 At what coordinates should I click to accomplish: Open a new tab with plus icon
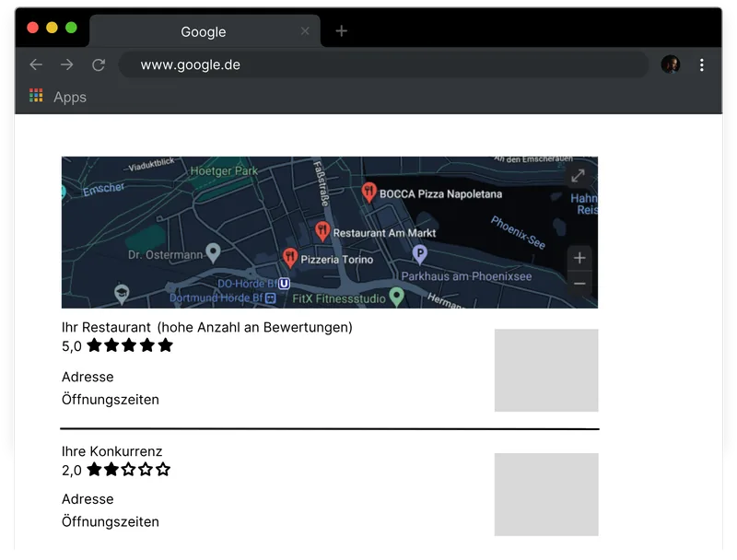point(342,31)
